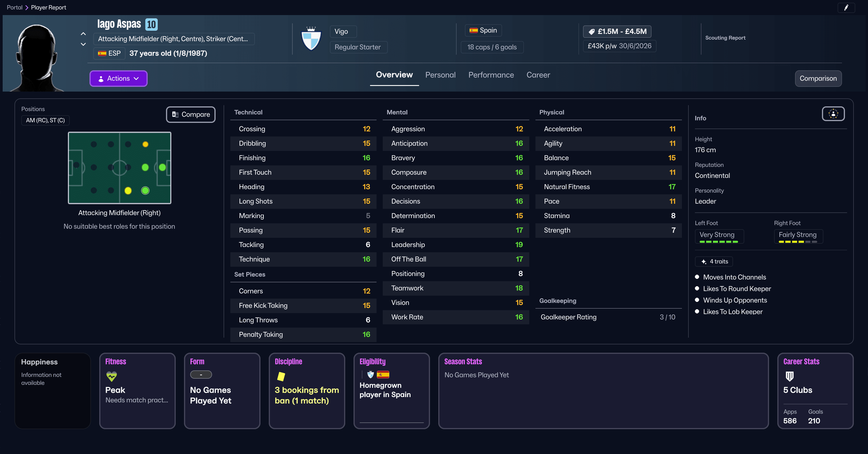868x454 pixels.
Task: Click the ESP flag next to player age
Action: coord(102,53)
